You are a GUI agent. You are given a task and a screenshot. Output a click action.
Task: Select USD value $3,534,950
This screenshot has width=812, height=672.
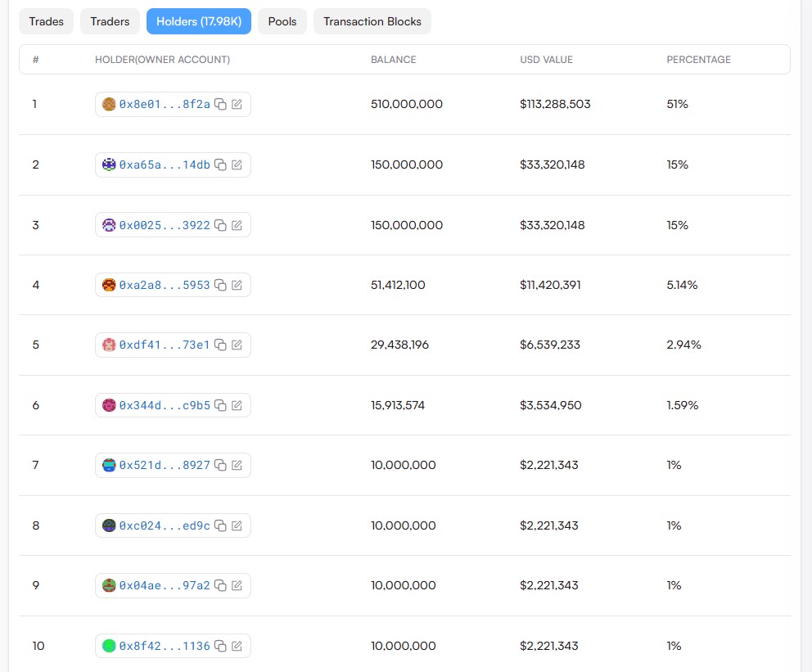[x=551, y=405]
